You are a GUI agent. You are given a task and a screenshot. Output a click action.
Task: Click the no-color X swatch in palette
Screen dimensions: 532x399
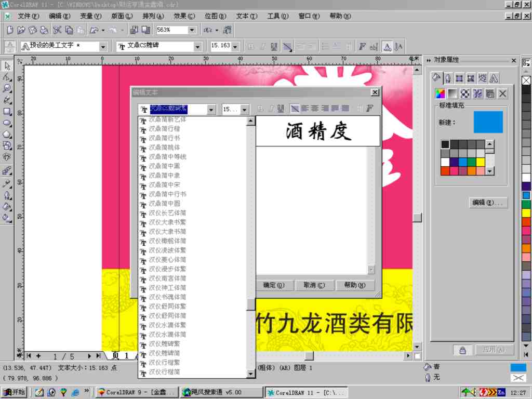[x=526, y=81]
